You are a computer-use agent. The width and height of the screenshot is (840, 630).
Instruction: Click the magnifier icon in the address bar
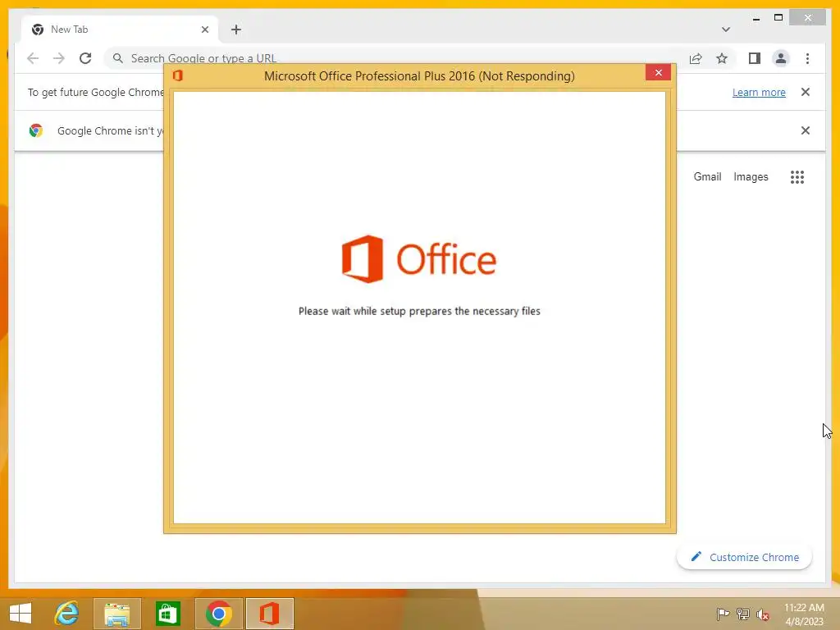(117, 58)
